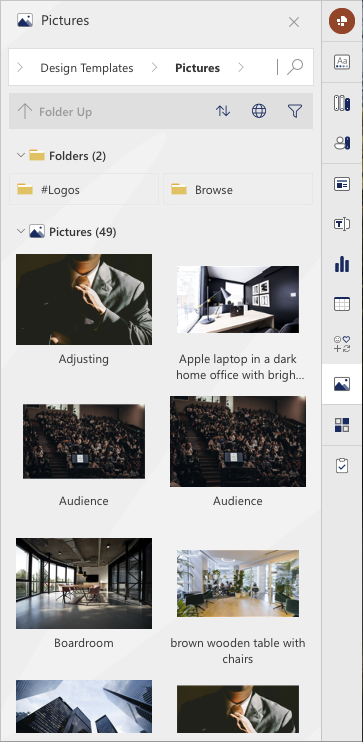Go to Design Templates breadcrumb
Image resolution: width=363 pixels, height=742 pixels.
87,68
